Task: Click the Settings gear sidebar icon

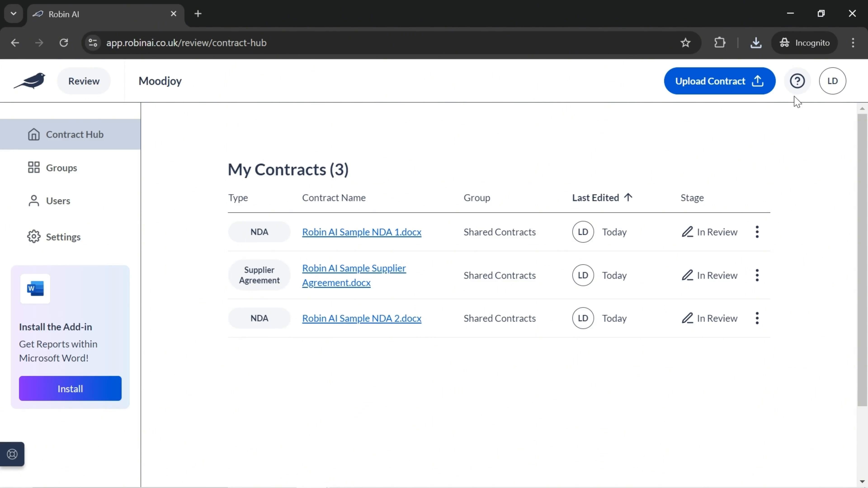Action: (34, 237)
